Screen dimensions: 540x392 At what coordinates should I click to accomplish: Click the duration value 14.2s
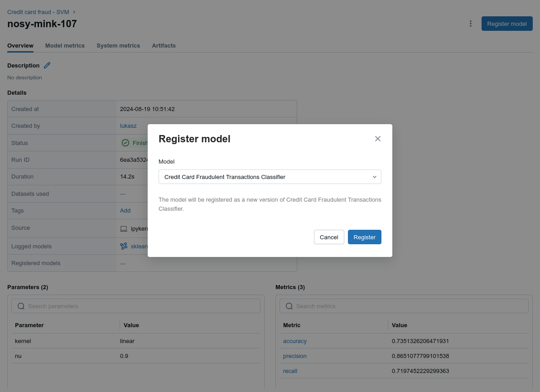[127, 176]
